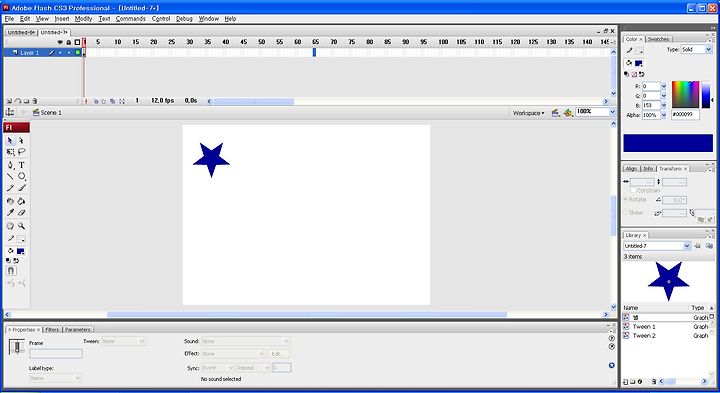The height and width of the screenshot is (393, 720).
Task: Click Insert Layer Folder icon below timeline
Action: click(26, 101)
